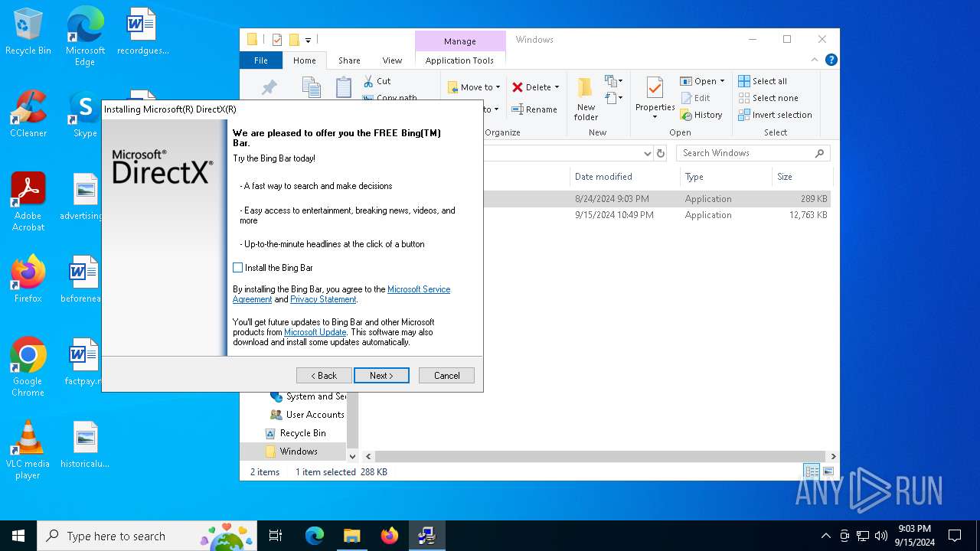
Task: Click the horizontal scrollbar in Explorer
Action: point(599,456)
